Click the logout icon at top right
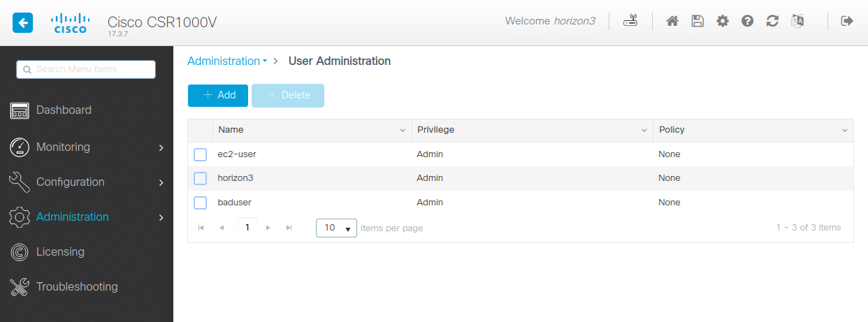This screenshot has height=322, width=868. point(847,21)
